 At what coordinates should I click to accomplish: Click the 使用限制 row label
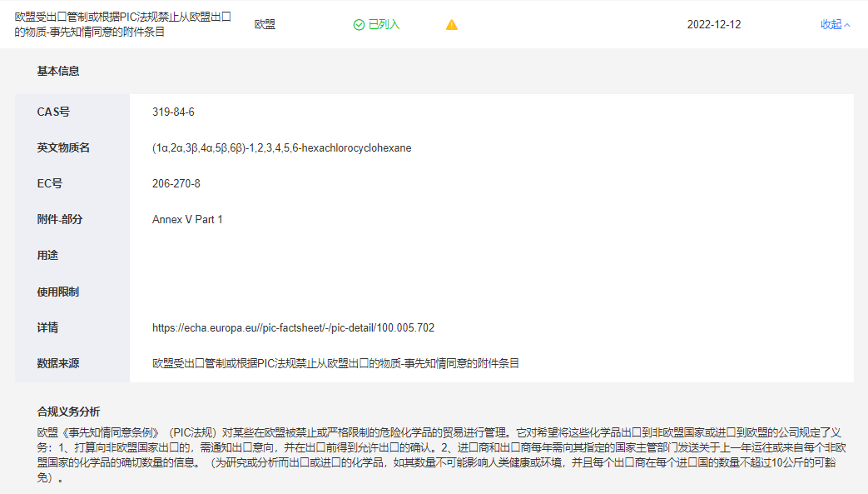(58, 292)
